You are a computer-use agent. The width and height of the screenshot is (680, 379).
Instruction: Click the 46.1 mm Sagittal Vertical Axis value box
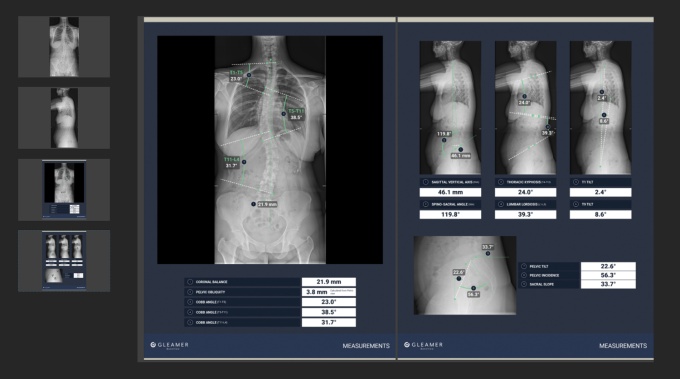pyautogui.click(x=450, y=192)
